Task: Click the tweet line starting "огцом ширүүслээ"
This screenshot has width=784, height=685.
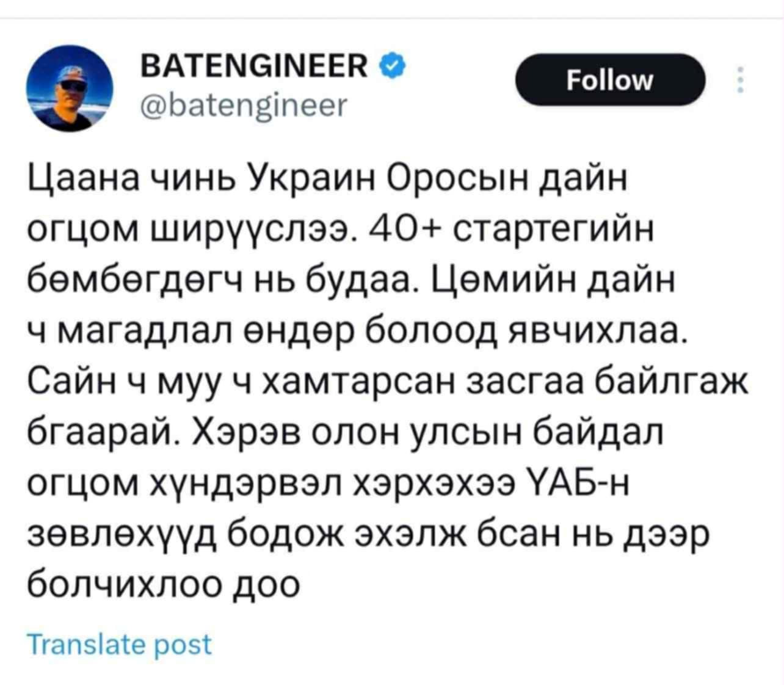Action: (341, 230)
